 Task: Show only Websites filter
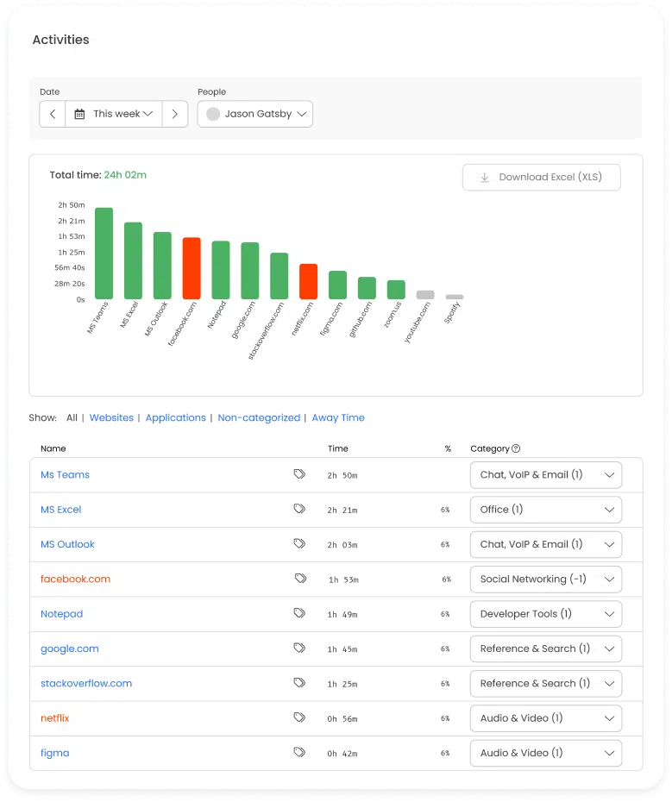[111, 417]
